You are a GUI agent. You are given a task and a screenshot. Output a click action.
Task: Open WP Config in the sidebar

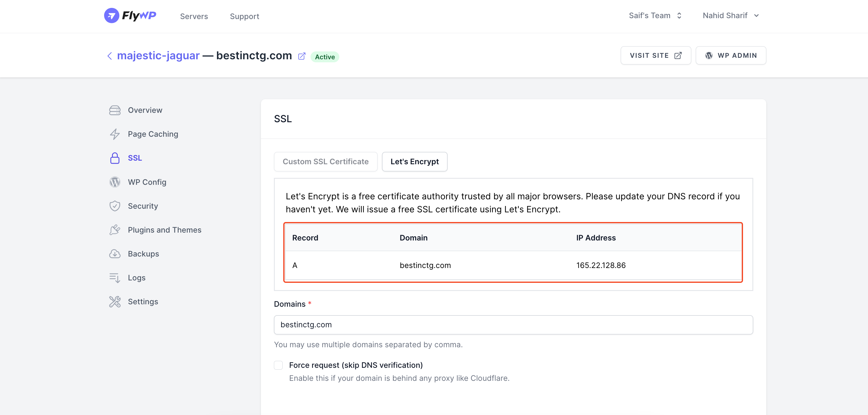coord(147,182)
